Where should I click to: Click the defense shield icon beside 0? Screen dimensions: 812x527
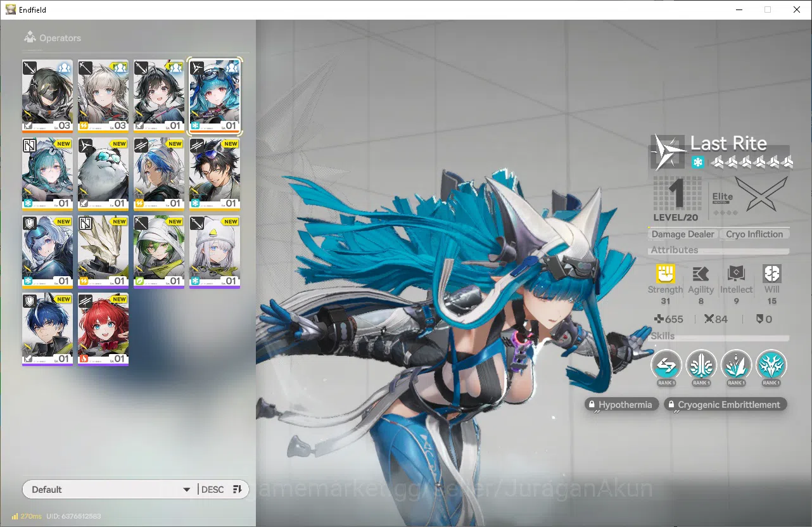pyautogui.click(x=759, y=319)
